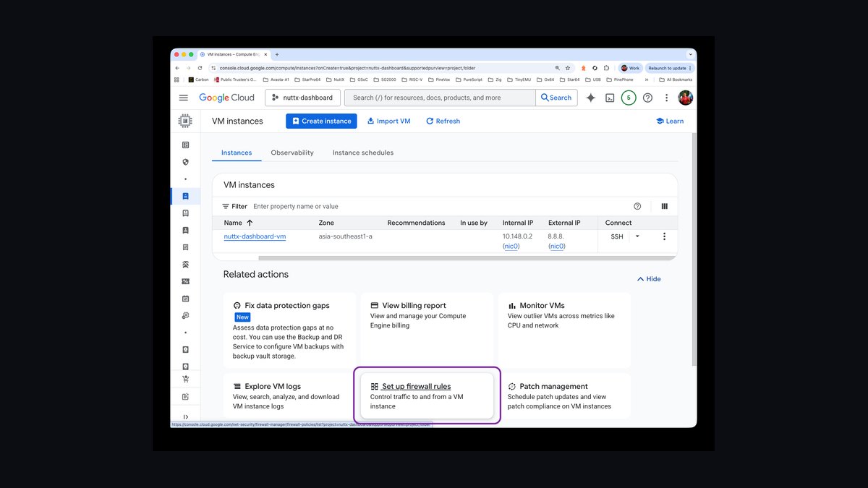The width and height of the screenshot is (868, 488).
Task: Select the shield icon in left sidebar
Action: (x=185, y=162)
